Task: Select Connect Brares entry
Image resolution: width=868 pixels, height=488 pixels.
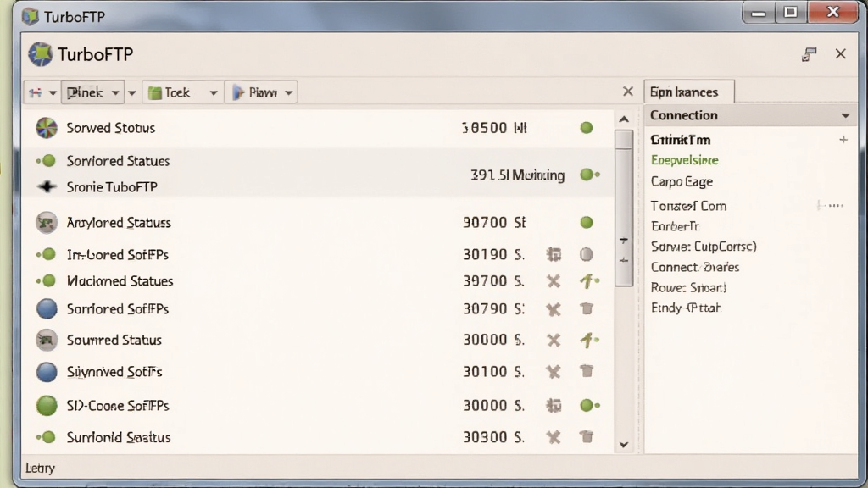Action: [x=695, y=267]
